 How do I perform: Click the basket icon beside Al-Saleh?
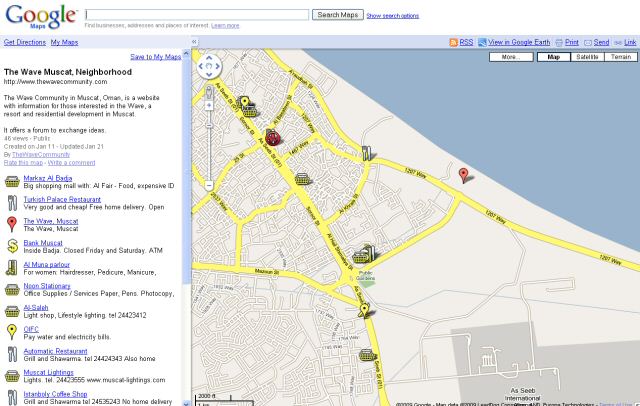pos(12,311)
